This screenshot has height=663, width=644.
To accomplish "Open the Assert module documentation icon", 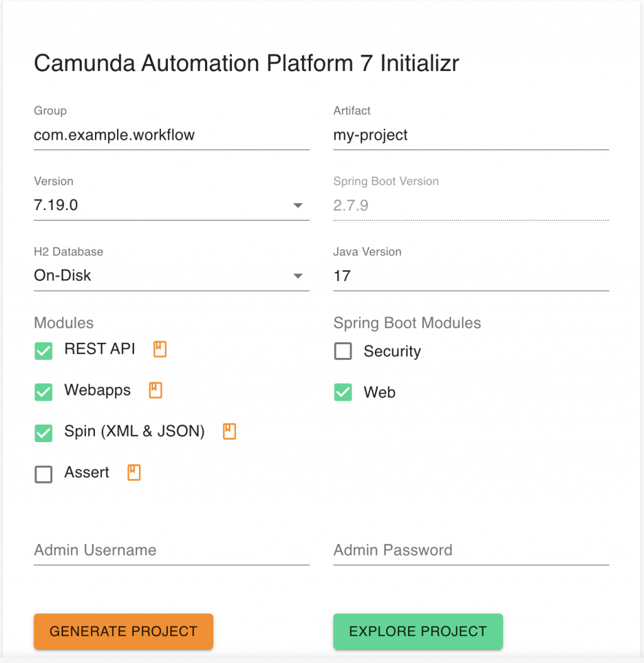I will [134, 472].
